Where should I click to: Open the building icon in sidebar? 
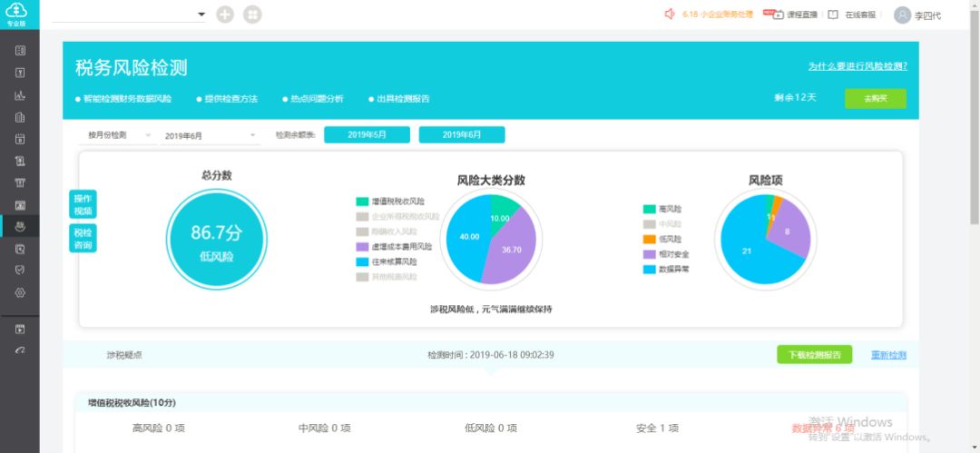[20, 117]
